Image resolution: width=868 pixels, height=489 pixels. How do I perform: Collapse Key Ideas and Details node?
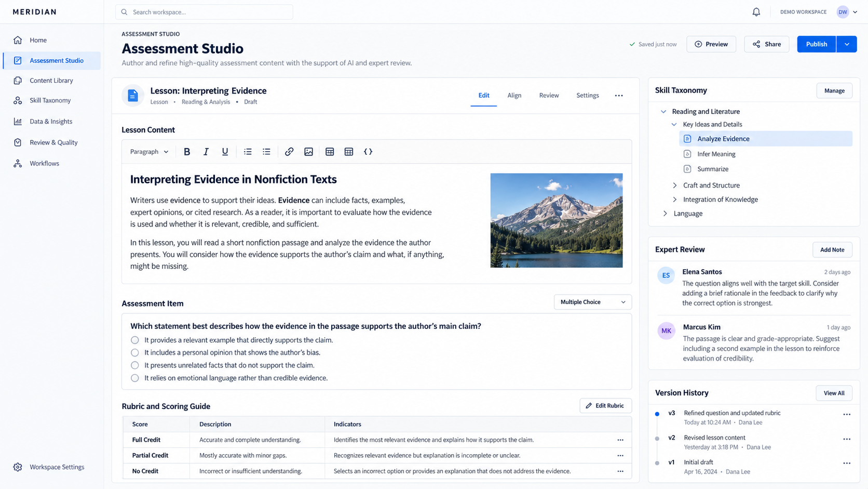point(674,125)
